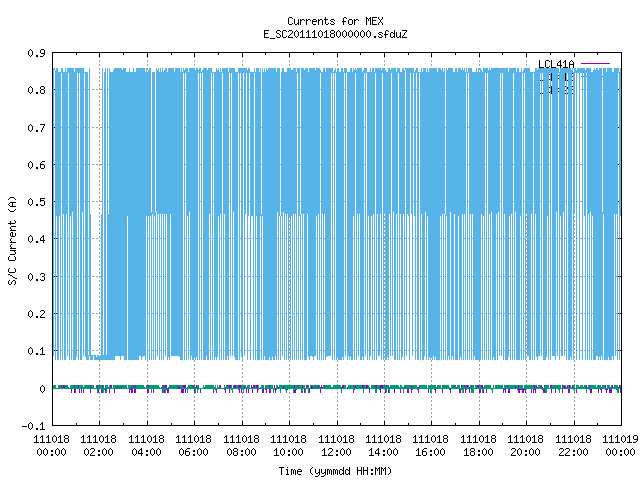Screen dimensions: 640x480
Task: Click the 0.6 y-axis tick label
Action: [x=36, y=165]
